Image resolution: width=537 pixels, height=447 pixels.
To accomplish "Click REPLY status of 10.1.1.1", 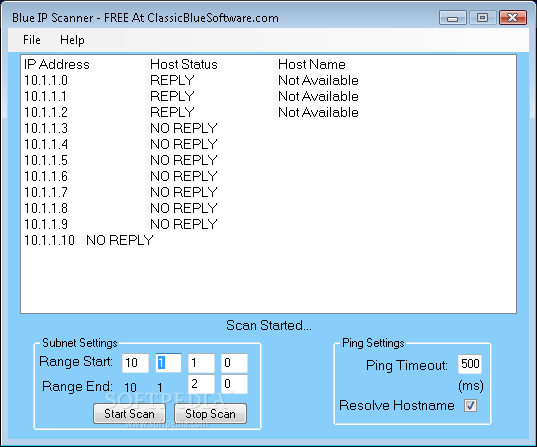I will pyautogui.click(x=172, y=97).
